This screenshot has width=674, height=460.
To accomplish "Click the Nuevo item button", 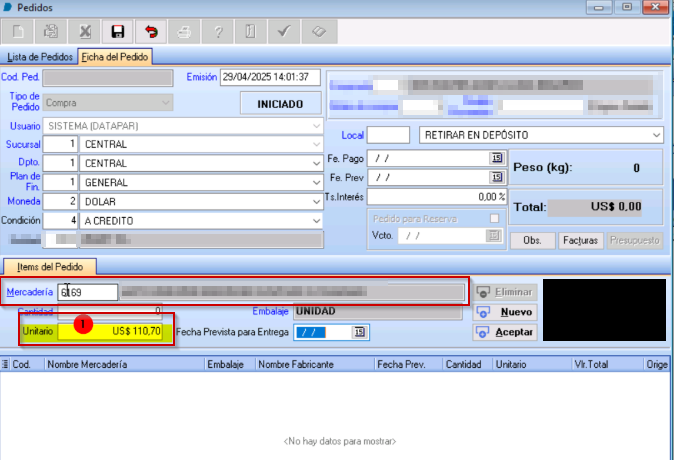I will pos(505,312).
